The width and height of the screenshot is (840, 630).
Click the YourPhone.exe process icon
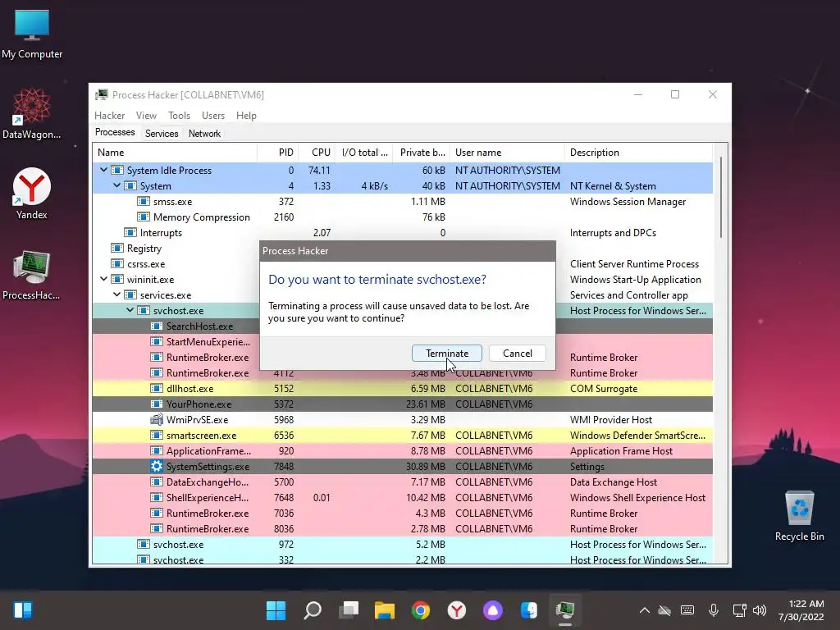click(x=157, y=404)
